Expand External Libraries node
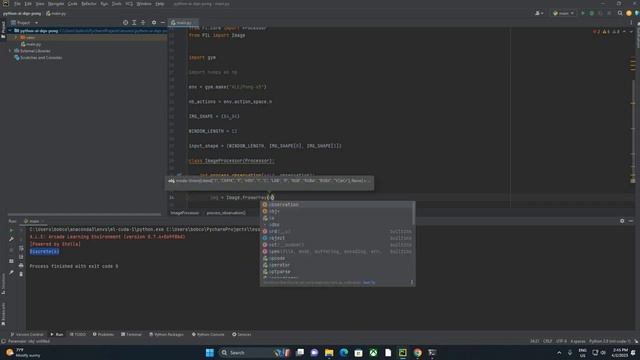640x360 pixels. coord(10,51)
